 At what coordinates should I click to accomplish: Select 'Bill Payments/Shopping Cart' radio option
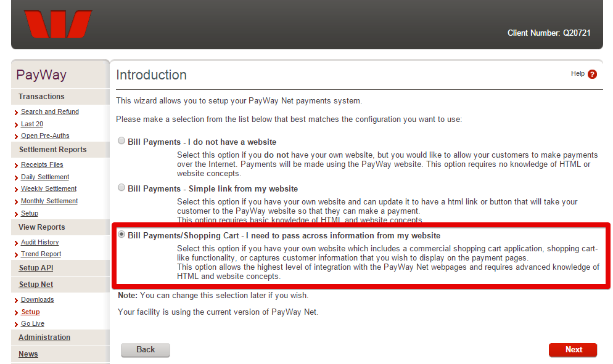(x=121, y=234)
